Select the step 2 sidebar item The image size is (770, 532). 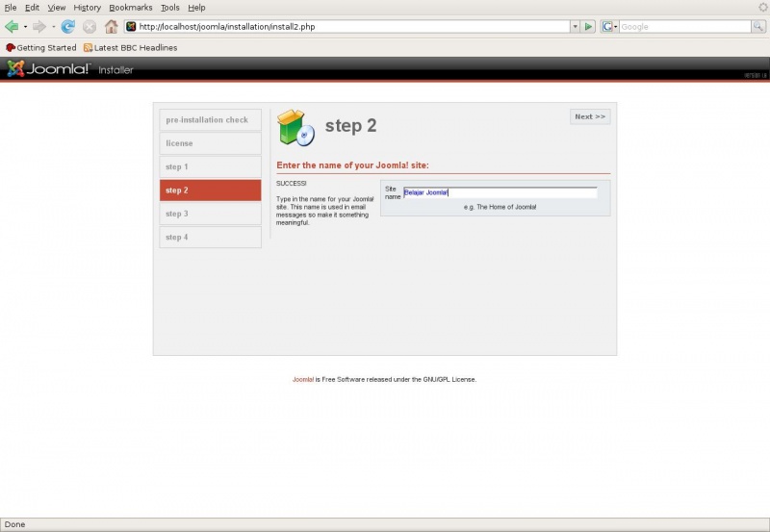point(210,190)
